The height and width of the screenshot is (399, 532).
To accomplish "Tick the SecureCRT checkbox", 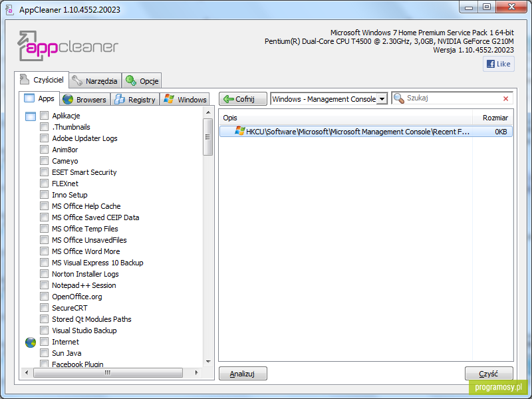I will [44, 308].
